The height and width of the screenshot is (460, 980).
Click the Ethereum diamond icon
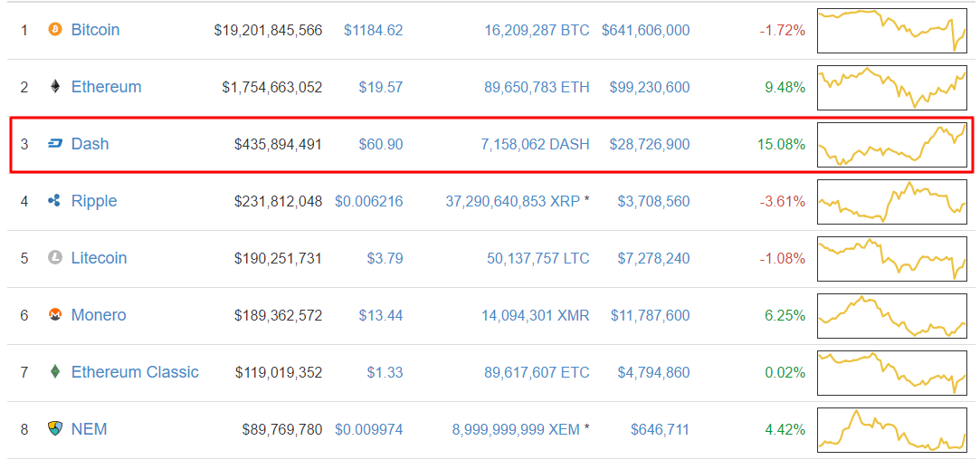pyautogui.click(x=55, y=86)
